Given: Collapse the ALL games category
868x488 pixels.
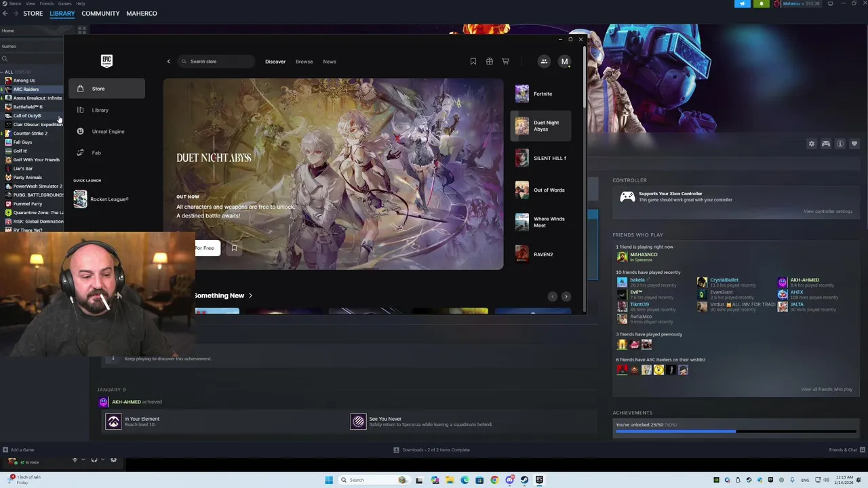Looking at the screenshot, I should click(3, 72).
